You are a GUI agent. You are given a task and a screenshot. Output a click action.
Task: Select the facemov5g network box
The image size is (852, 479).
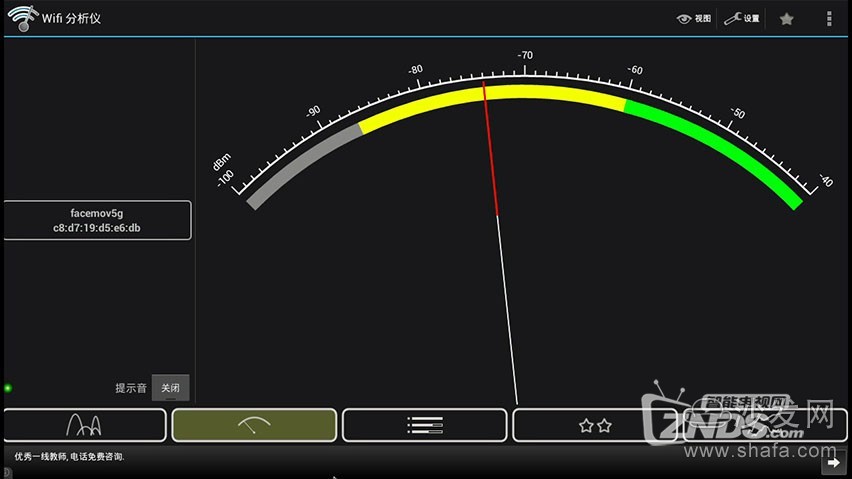(x=97, y=220)
